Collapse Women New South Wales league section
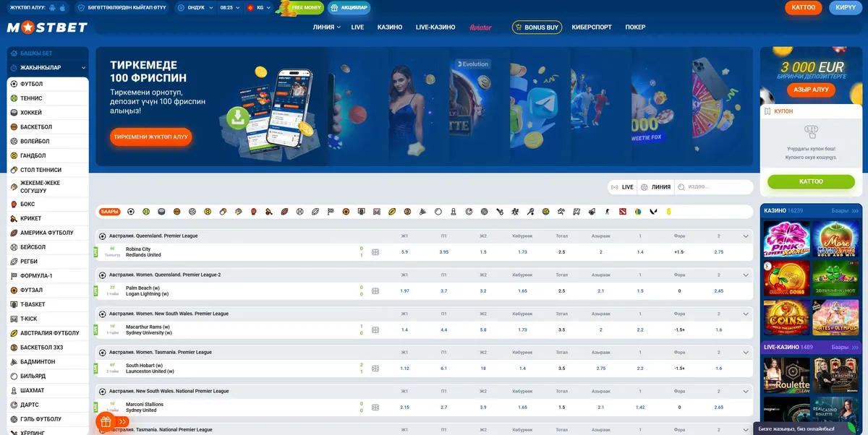The height and width of the screenshot is (435, 868). pos(746,314)
